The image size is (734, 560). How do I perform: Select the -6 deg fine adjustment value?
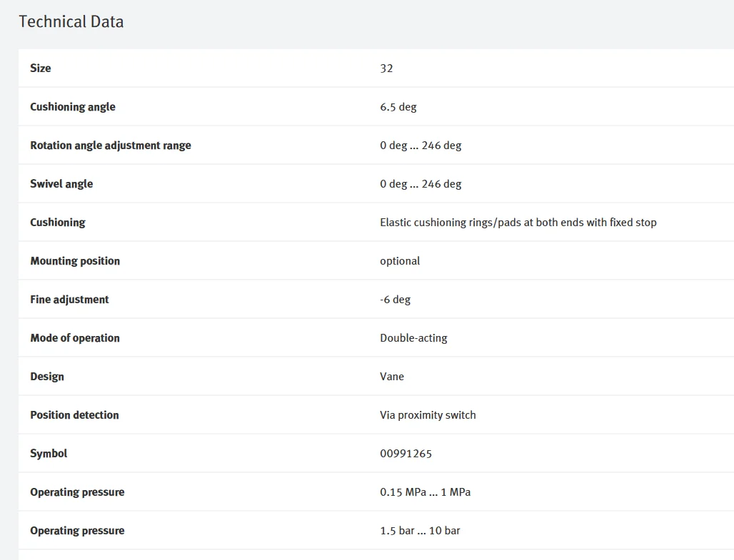(395, 300)
